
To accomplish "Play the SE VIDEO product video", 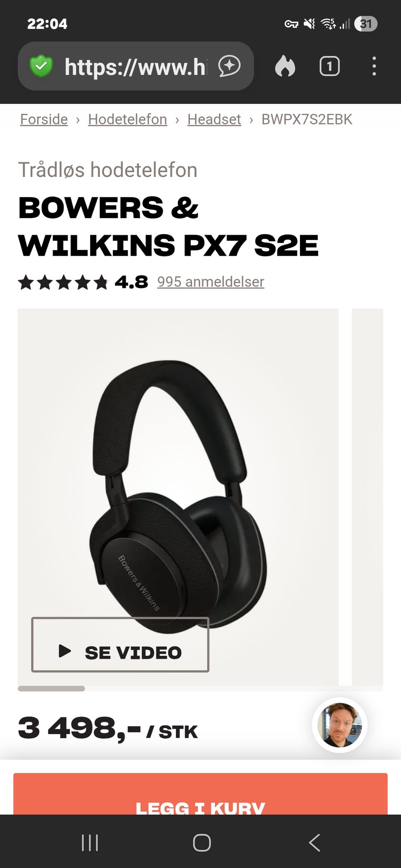I will point(120,644).
